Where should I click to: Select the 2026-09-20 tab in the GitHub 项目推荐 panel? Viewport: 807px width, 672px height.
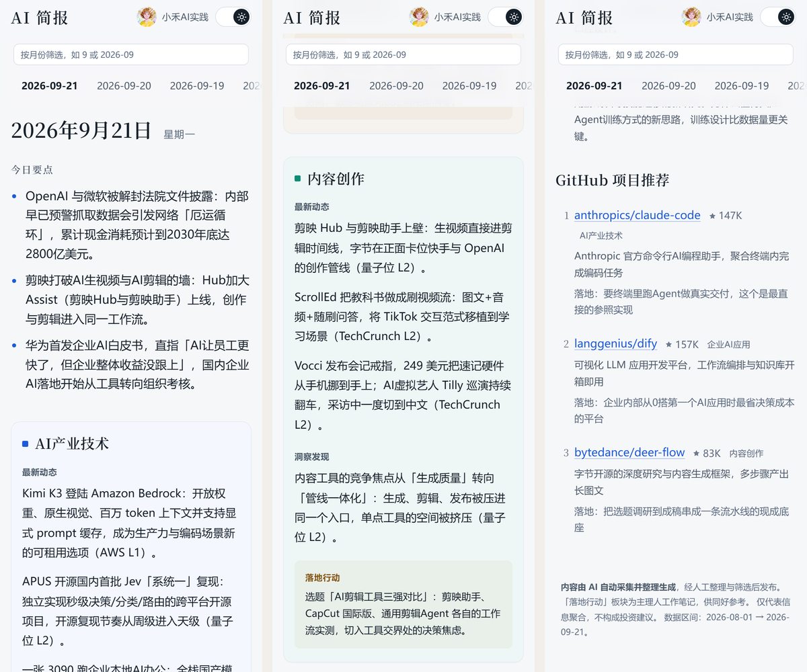click(x=668, y=86)
